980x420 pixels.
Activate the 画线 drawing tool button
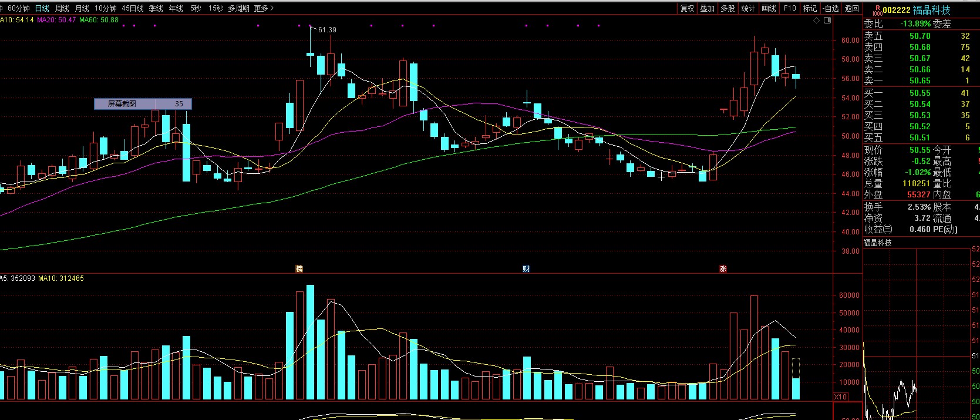click(769, 8)
